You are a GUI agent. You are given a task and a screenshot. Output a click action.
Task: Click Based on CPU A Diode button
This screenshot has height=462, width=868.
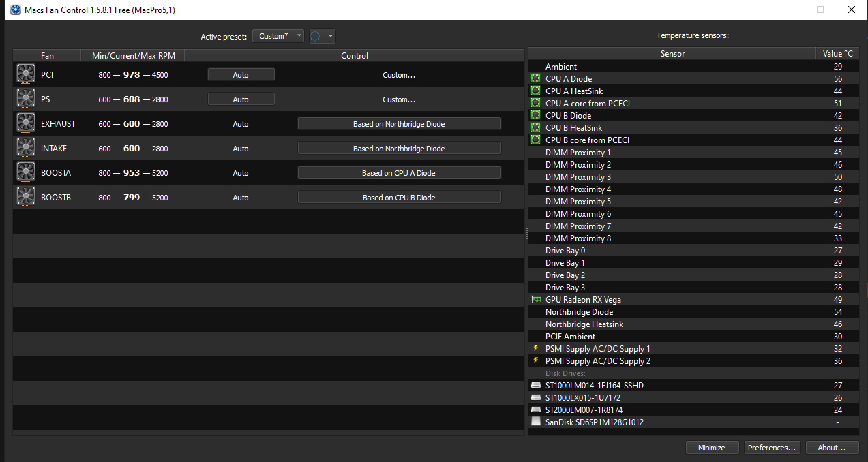tap(399, 173)
